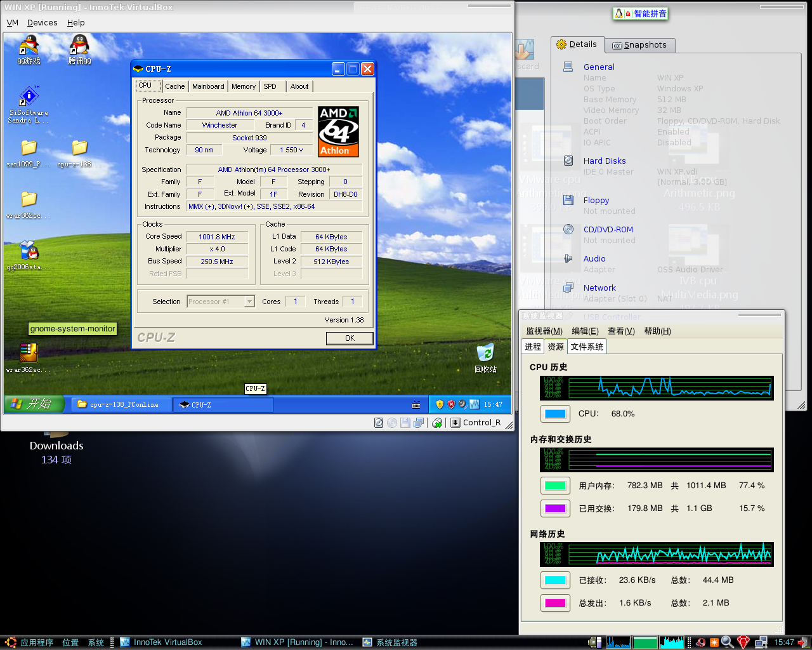The width and height of the screenshot is (812, 650).
Task: Click the General gear icon in Details
Action: [x=568, y=67]
